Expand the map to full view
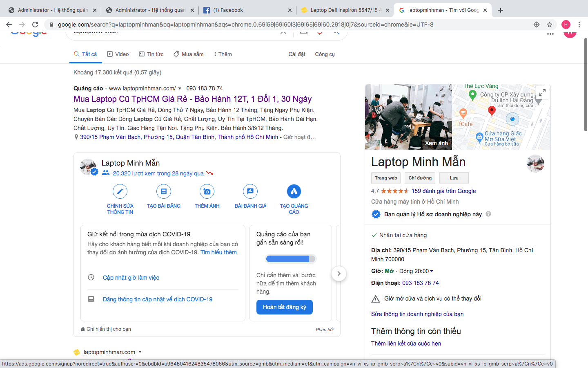The height and width of the screenshot is (368, 588). tap(542, 93)
